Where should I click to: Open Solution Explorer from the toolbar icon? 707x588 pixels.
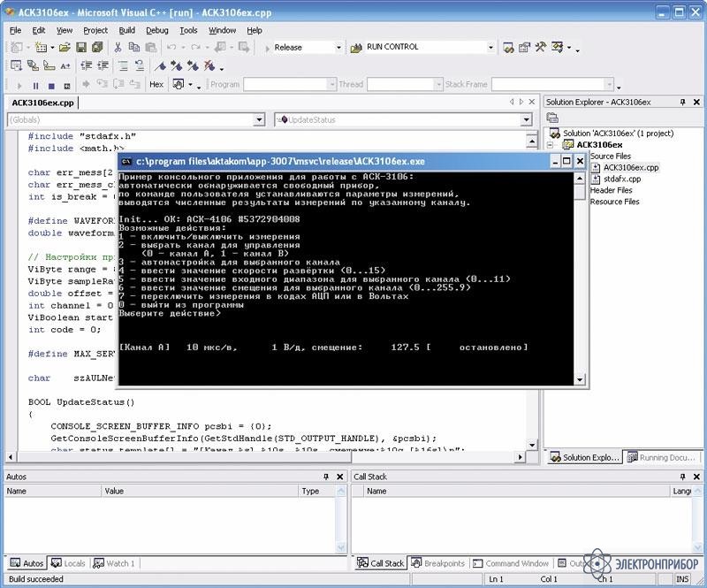pyautogui.click(x=508, y=48)
